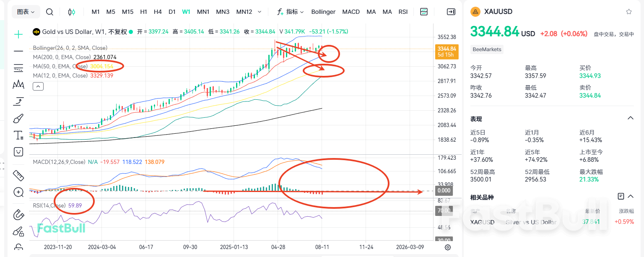Click the Bollinger(26, 0, 2, SMA, Close) legend
This screenshot has width=644, height=257.
70,48
